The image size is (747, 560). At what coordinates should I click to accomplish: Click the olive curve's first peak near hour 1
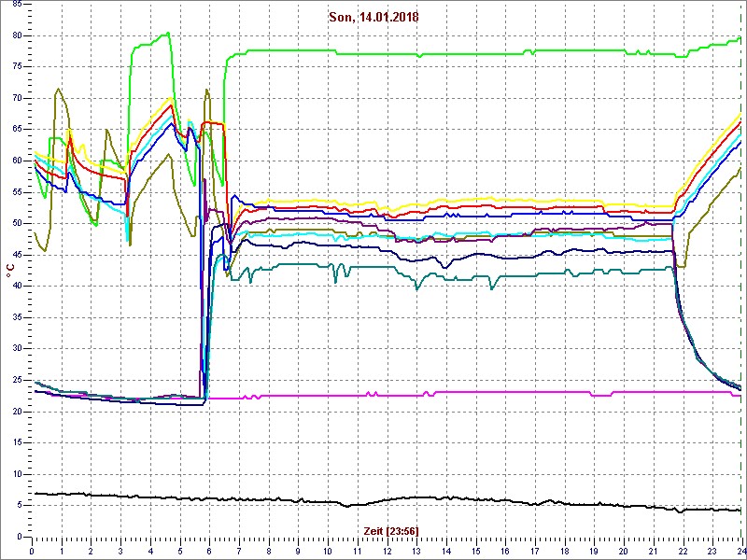pos(59,91)
